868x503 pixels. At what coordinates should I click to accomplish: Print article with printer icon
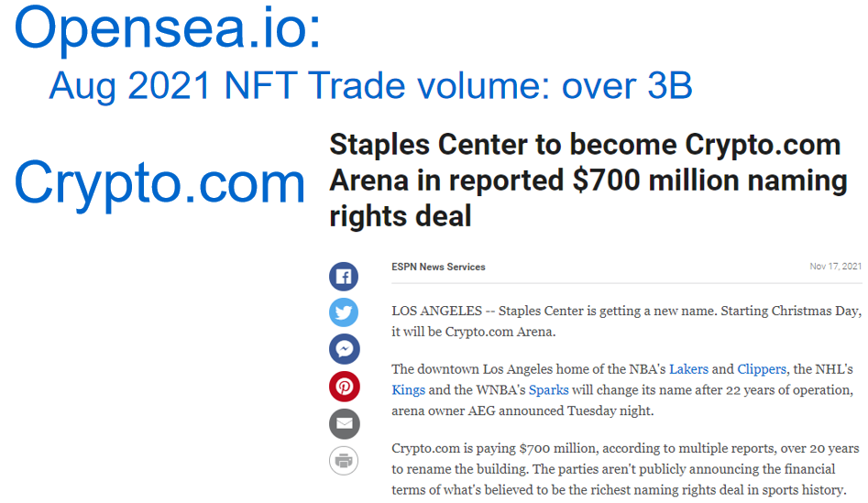(x=344, y=460)
